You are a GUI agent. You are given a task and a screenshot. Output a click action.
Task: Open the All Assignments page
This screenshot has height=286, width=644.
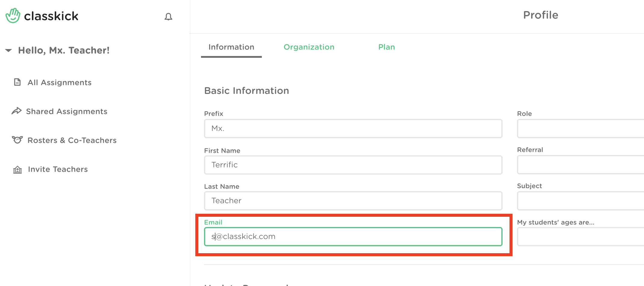click(60, 82)
